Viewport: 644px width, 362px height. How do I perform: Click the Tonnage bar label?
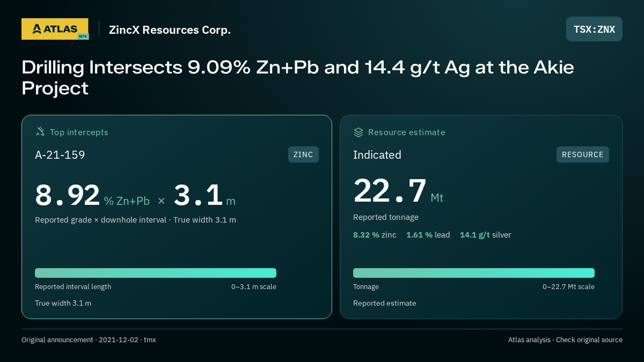tap(366, 287)
